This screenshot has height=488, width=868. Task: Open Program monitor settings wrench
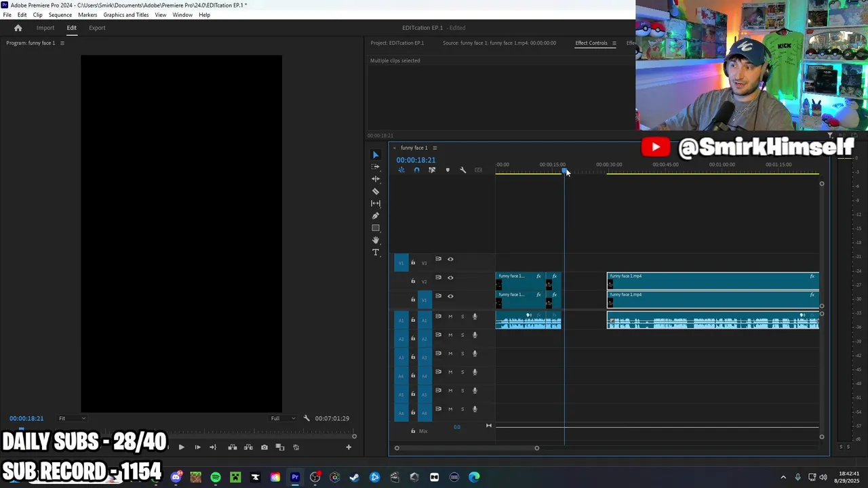[307, 418]
